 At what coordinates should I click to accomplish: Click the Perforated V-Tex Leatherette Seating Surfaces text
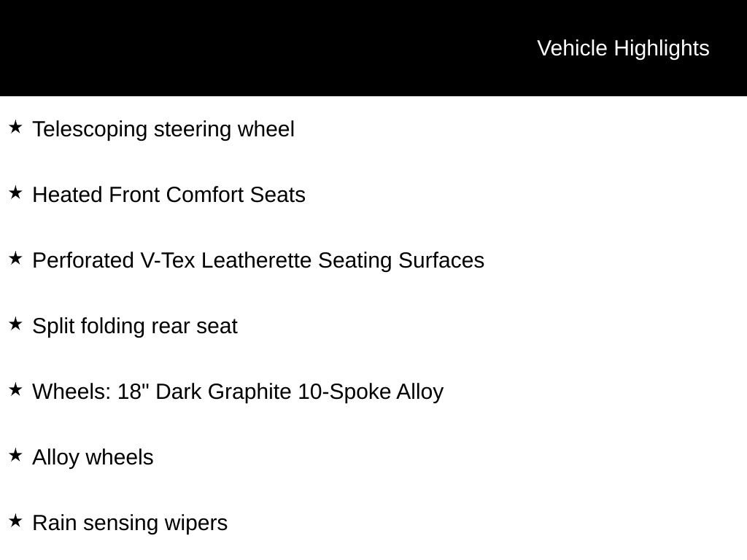tap(258, 260)
